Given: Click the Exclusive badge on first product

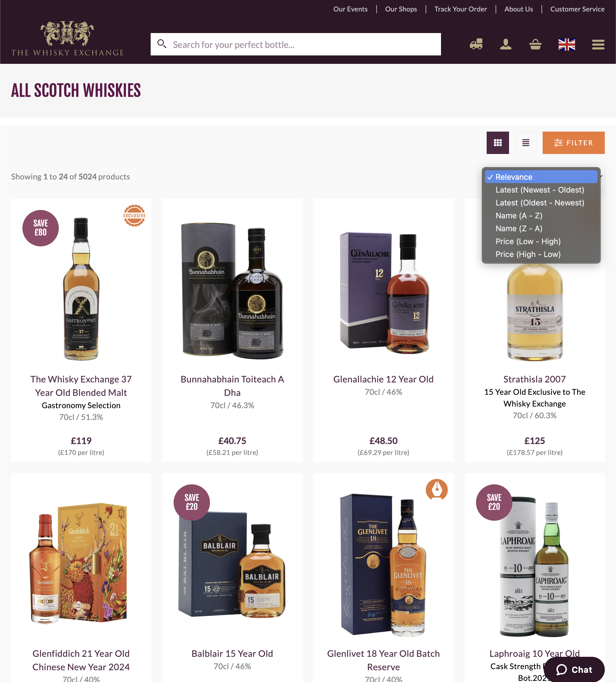Looking at the screenshot, I should 134,216.
